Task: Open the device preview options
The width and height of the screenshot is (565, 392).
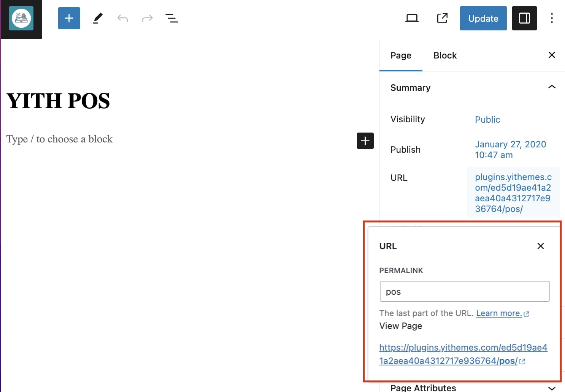Action: click(x=412, y=18)
